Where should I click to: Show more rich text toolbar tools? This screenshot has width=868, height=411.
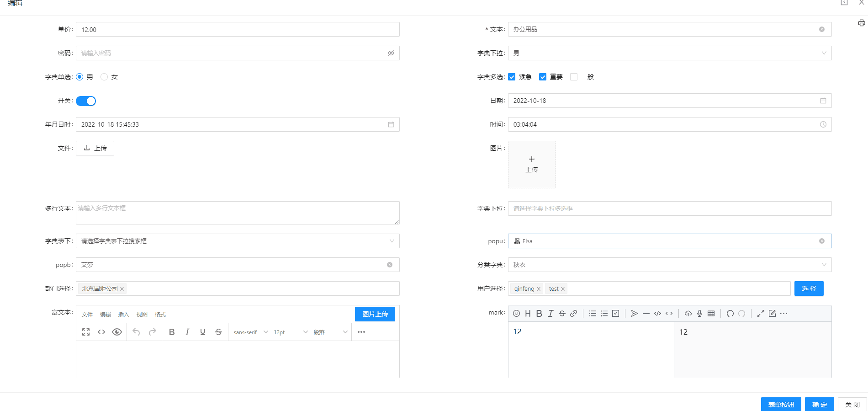coord(361,332)
